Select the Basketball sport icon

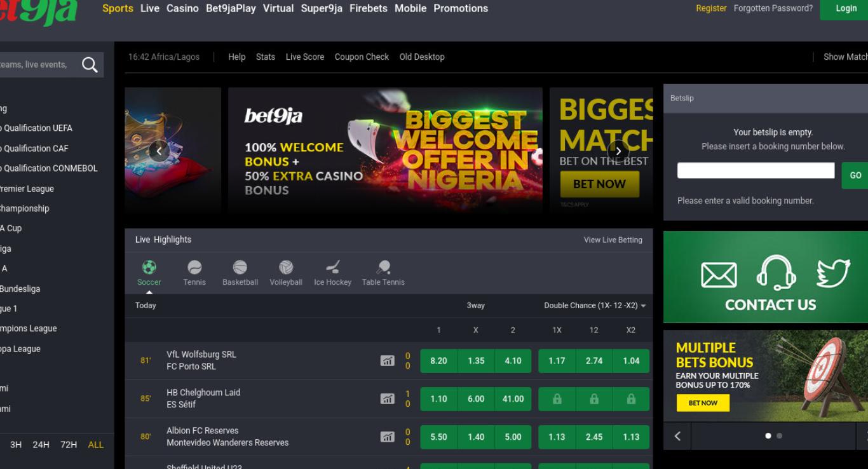coord(240,268)
